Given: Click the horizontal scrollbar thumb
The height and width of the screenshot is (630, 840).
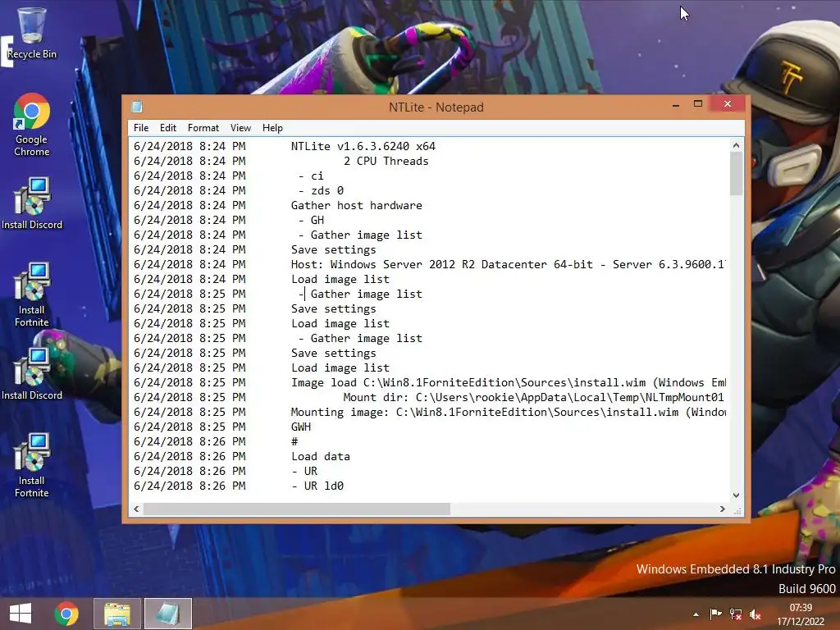Looking at the screenshot, I should point(297,509).
